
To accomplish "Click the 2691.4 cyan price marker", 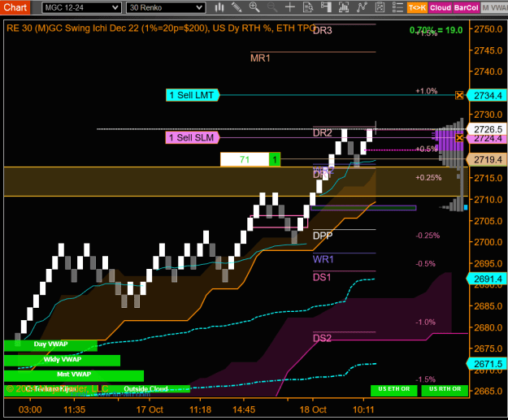I will click(x=487, y=279).
